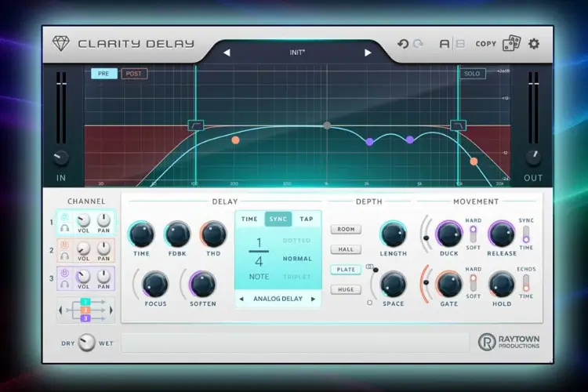Viewport: 588px width, 392px height.
Task: Toggle the SOLO button on EQ display
Action: [x=472, y=74]
